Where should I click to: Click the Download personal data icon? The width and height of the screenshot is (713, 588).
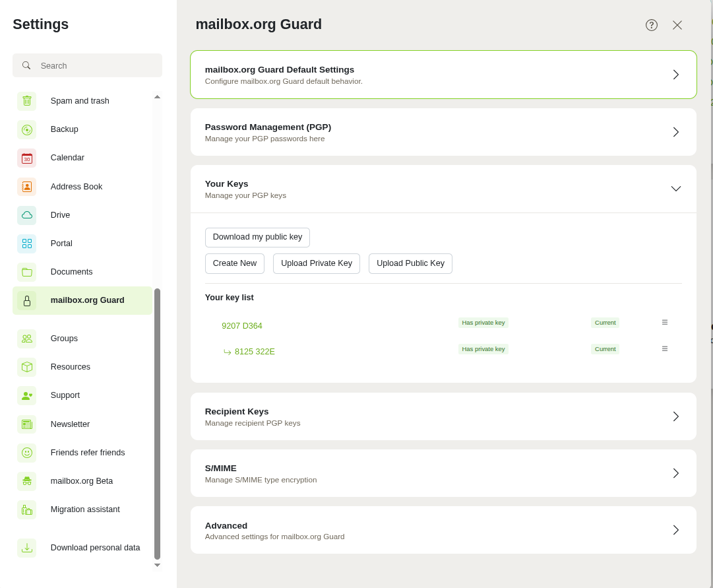(27, 548)
